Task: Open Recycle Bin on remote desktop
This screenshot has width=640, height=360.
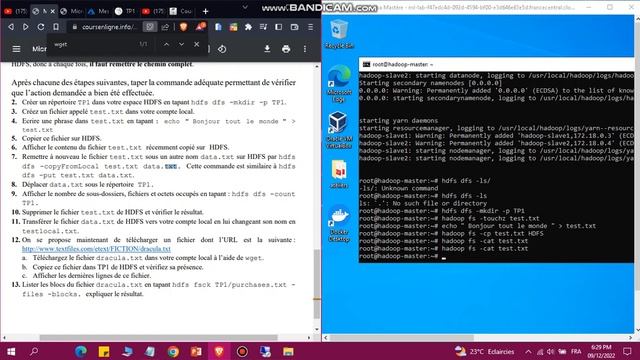Action: click(339, 33)
